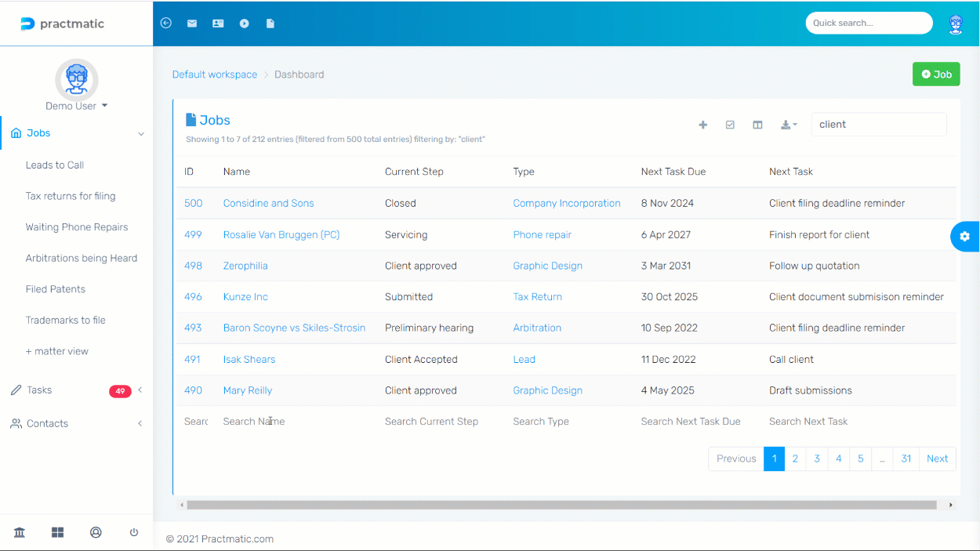Select Tax returns for filing menu item

click(71, 196)
